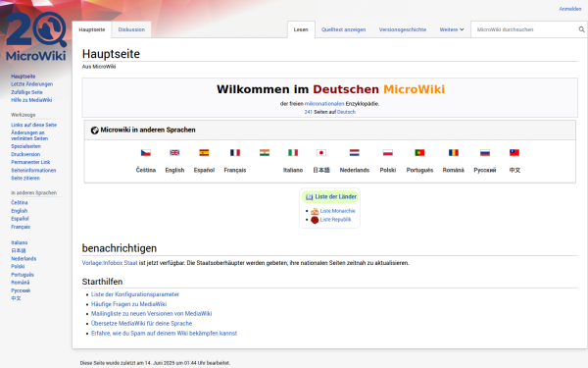
Task: Click the red icon beside Liste Republik
Action: tap(315, 220)
